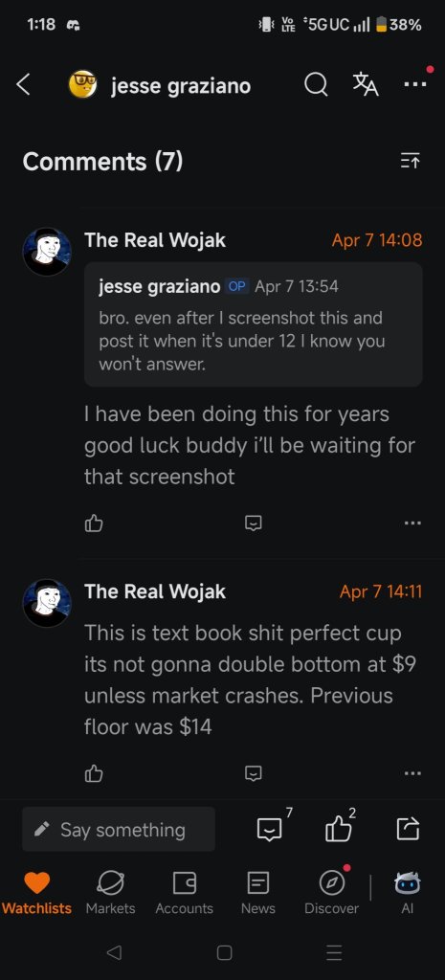Viewport: 445px width, 980px height.
Task: Like the 14:08 Wojak comment
Action: coord(94,523)
